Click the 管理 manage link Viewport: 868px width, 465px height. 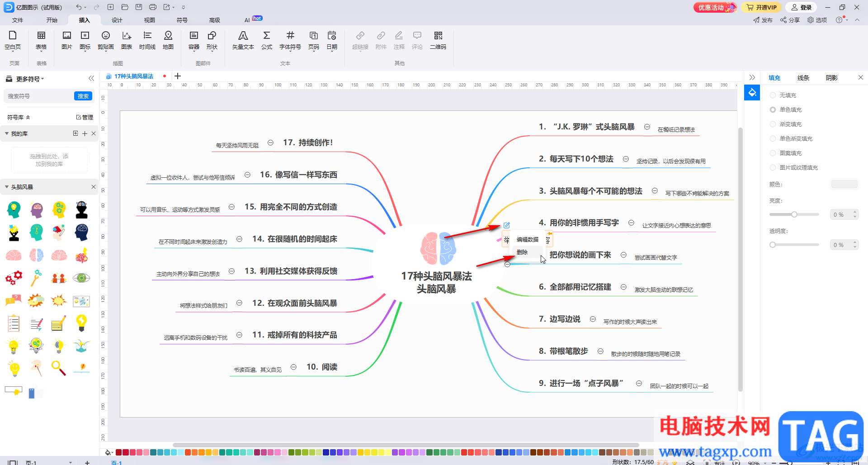click(85, 117)
